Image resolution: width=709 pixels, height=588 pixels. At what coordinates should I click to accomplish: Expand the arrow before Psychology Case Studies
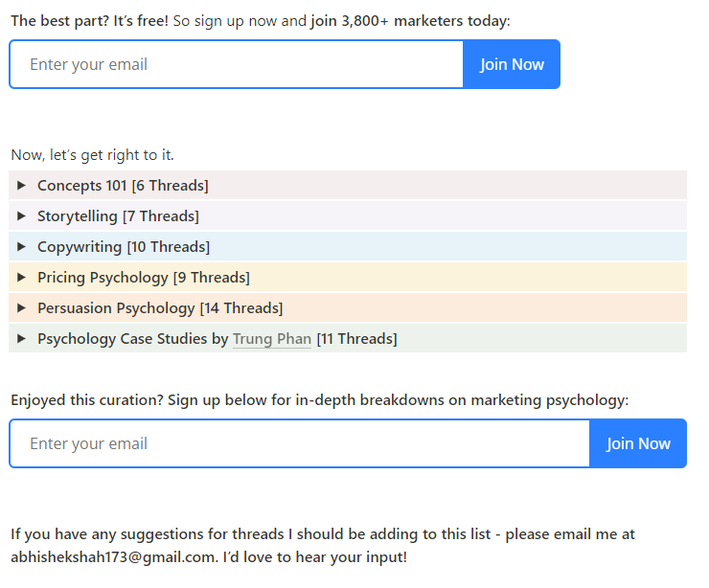22,339
